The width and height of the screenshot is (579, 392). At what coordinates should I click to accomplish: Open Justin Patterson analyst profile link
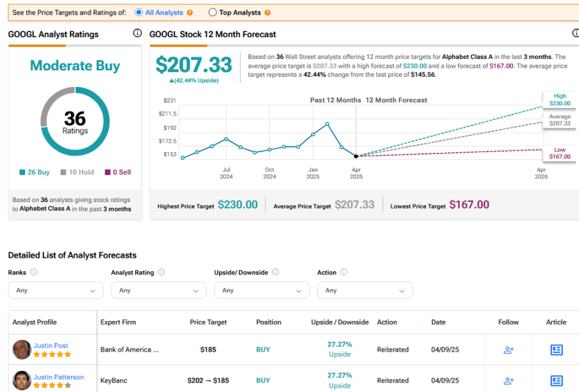click(x=59, y=377)
